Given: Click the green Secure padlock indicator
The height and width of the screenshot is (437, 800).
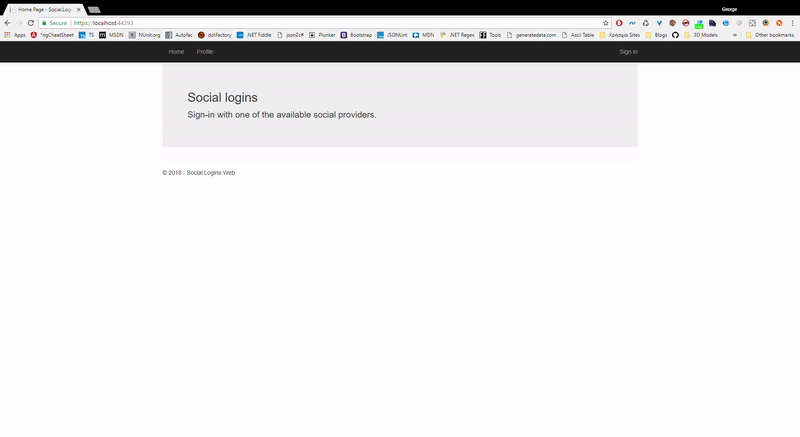Looking at the screenshot, I should 55,23.
